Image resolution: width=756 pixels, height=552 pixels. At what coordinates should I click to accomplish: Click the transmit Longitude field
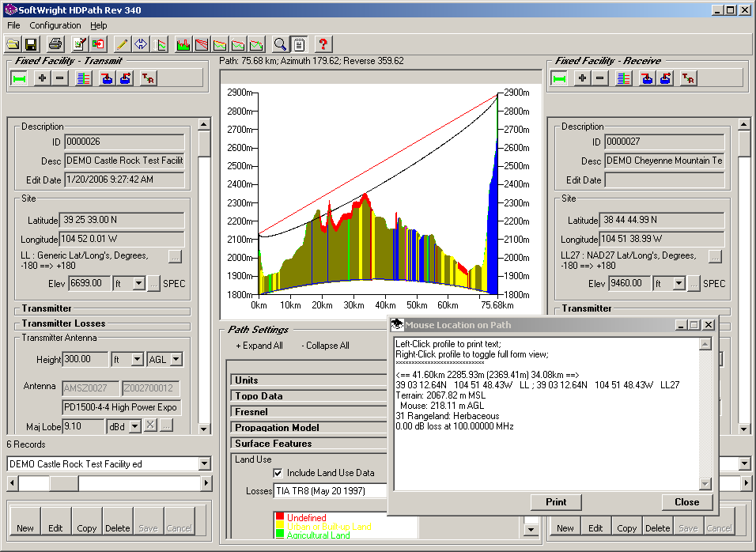[122, 239]
